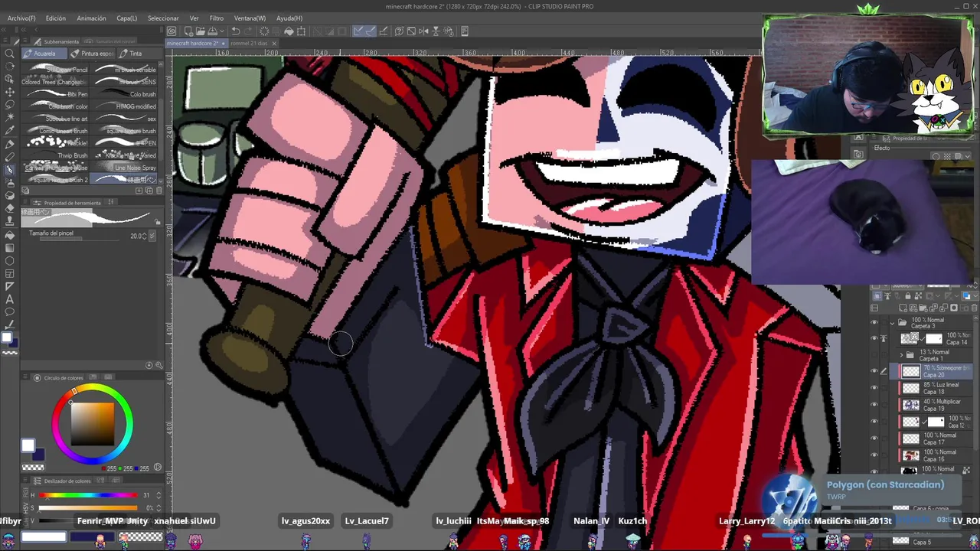Click the open file icon

(x=199, y=31)
